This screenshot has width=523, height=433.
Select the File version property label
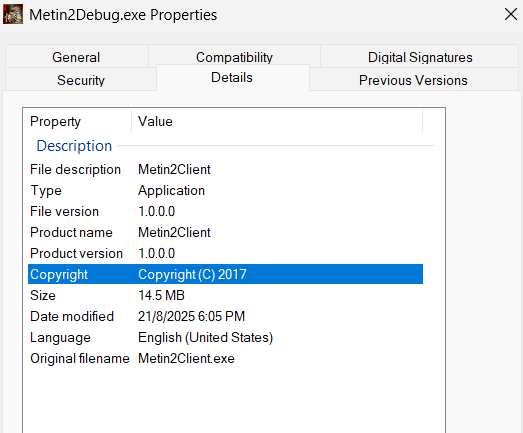(64, 211)
